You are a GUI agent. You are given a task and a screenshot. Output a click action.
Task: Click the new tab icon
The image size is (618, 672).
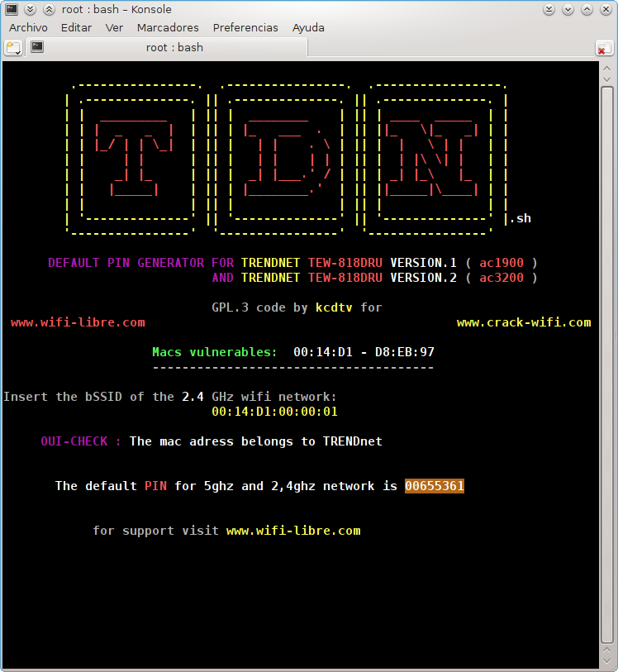(13, 48)
